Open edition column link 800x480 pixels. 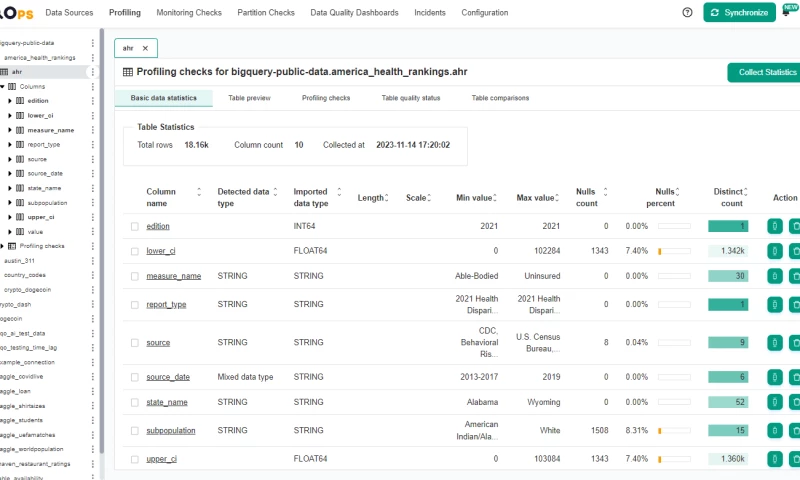[158, 226]
